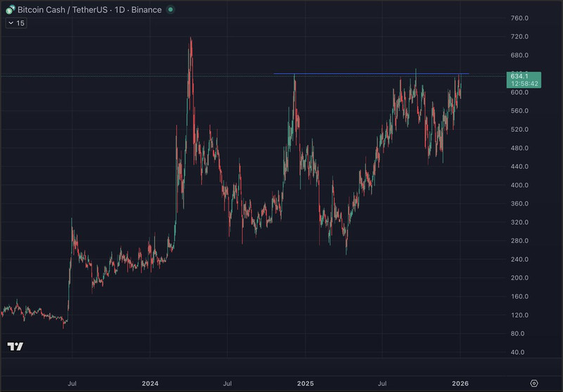Viewport: 563px width, 392px height.
Task: Click the 2026 label on the time axis
Action: coord(460,384)
